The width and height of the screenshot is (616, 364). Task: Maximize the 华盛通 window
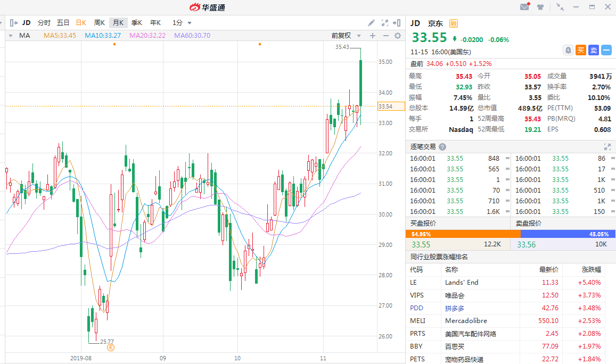coord(592,7)
